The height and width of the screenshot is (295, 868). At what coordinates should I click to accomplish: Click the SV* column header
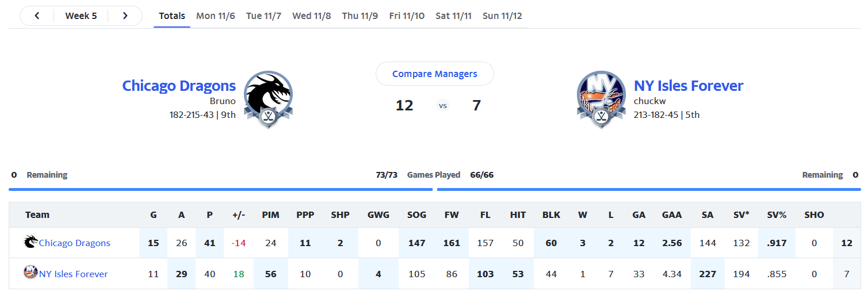tap(741, 215)
